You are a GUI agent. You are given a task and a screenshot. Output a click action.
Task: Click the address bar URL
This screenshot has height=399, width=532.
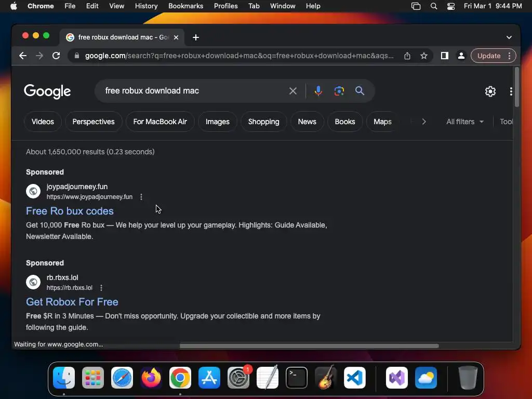(239, 56)
